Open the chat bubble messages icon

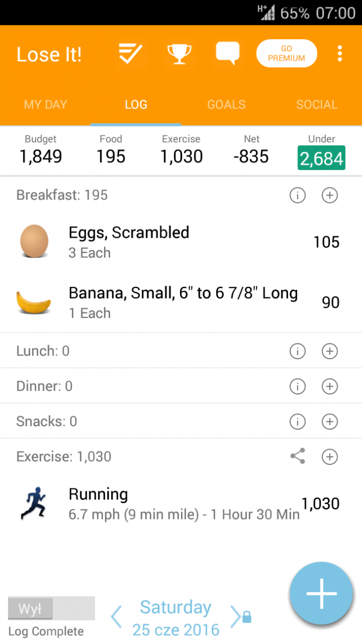pyautogui.click(x=228, y=54)
